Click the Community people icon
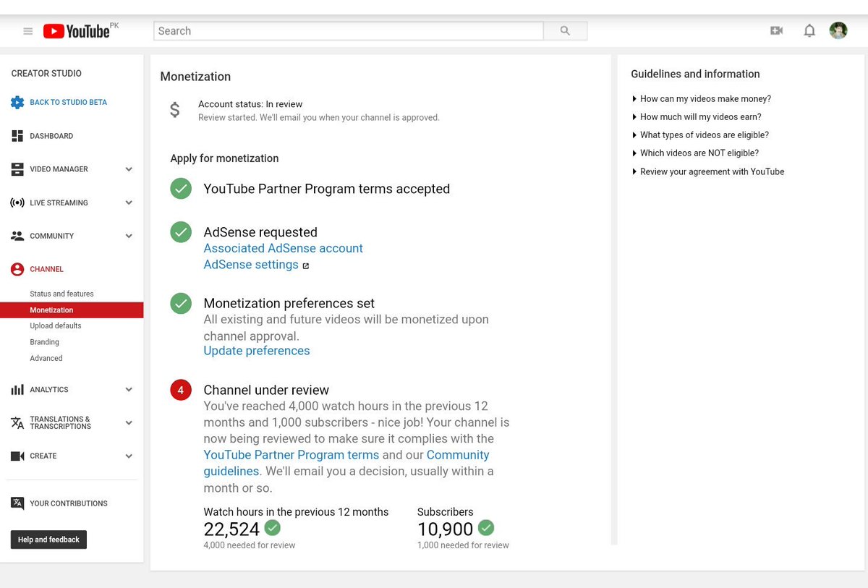The width and height of the screenshot is (868, 588). click(x=17, y=236)
